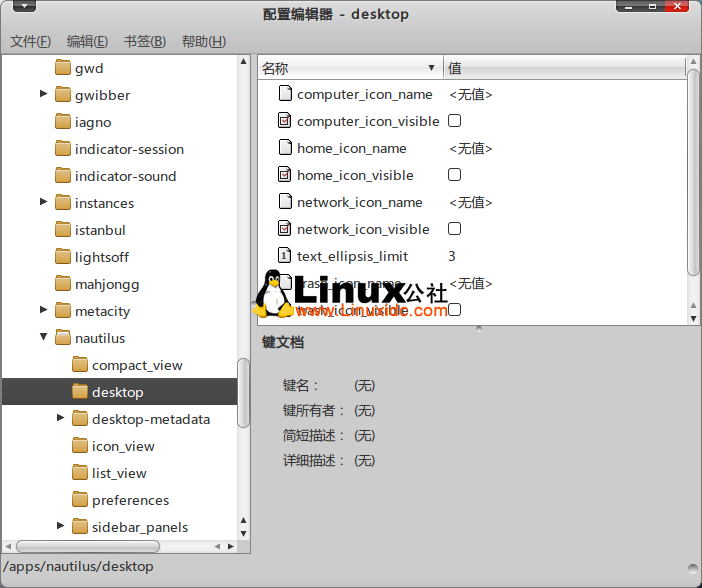This screenshot has width=702, height=588.
Task: Click the home_icon_visible boolean key icon
Action: pyautogui.click(x=285, y=175)
